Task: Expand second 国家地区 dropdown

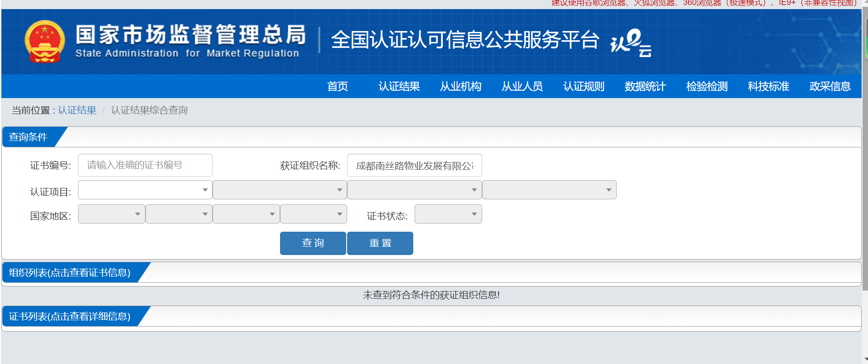Action: click(179, 214)
